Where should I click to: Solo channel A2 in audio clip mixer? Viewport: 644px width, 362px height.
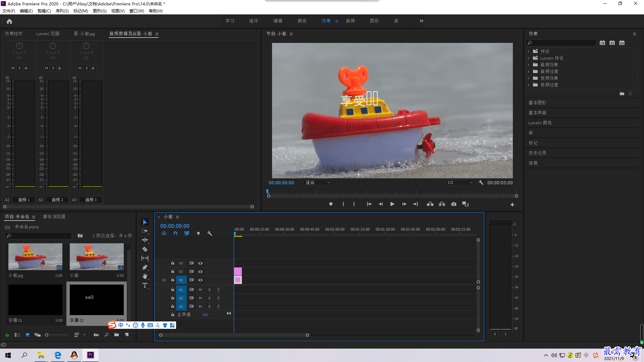tap(53, 68)
